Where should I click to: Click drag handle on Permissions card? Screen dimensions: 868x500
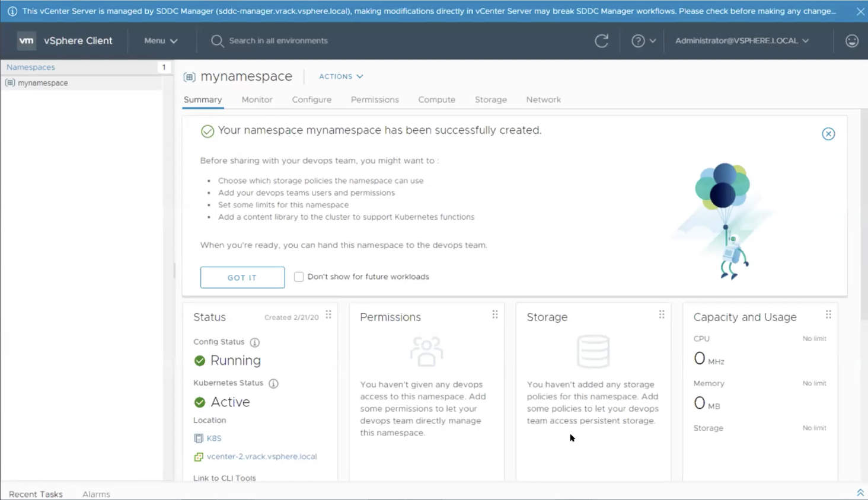coord(495,315)
